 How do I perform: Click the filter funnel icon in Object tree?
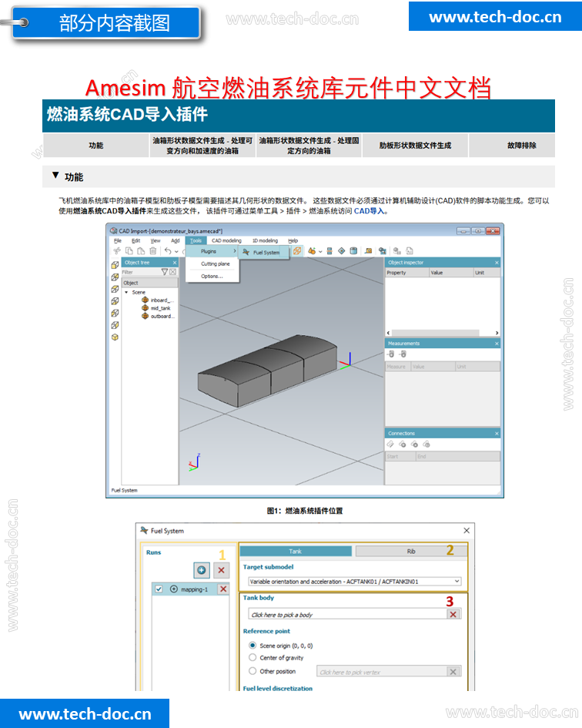(164, 272)
